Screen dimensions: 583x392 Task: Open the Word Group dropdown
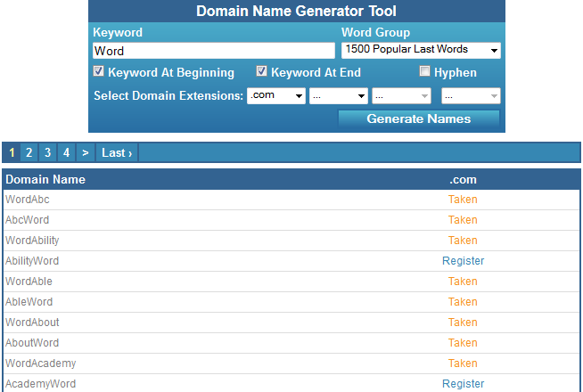(x=421, y=50)
